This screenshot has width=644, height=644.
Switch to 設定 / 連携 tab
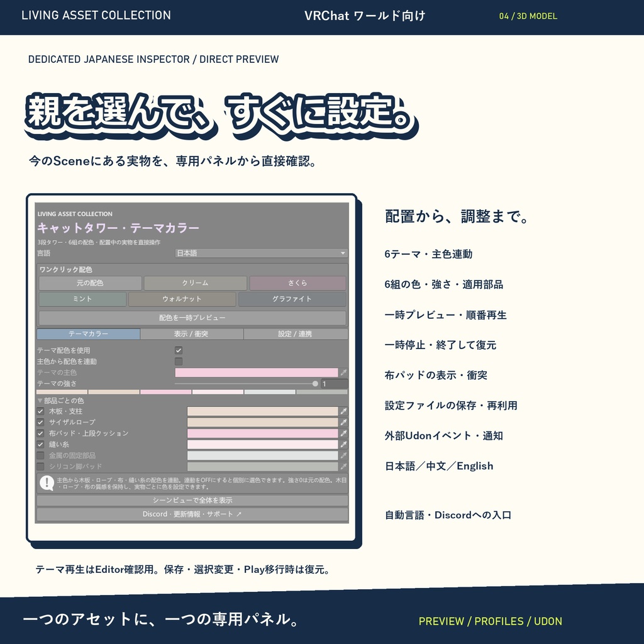click(x=296, y=334)
